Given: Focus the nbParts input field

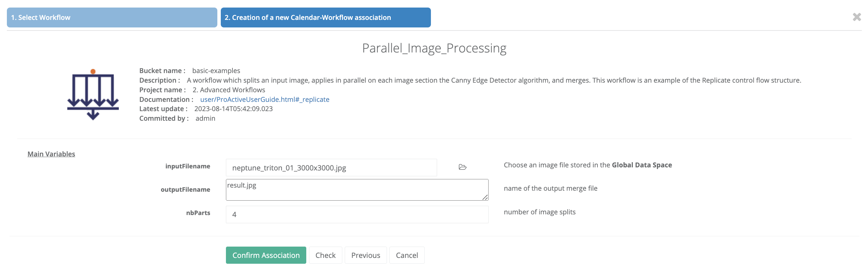Looking at the screenshot, I should coord(357,214).
